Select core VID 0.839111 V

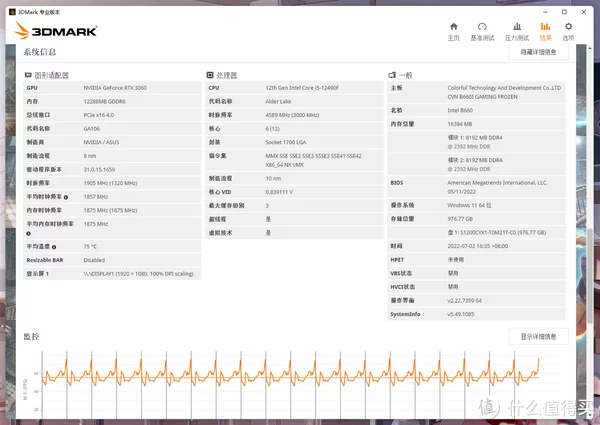coord(279,192)
